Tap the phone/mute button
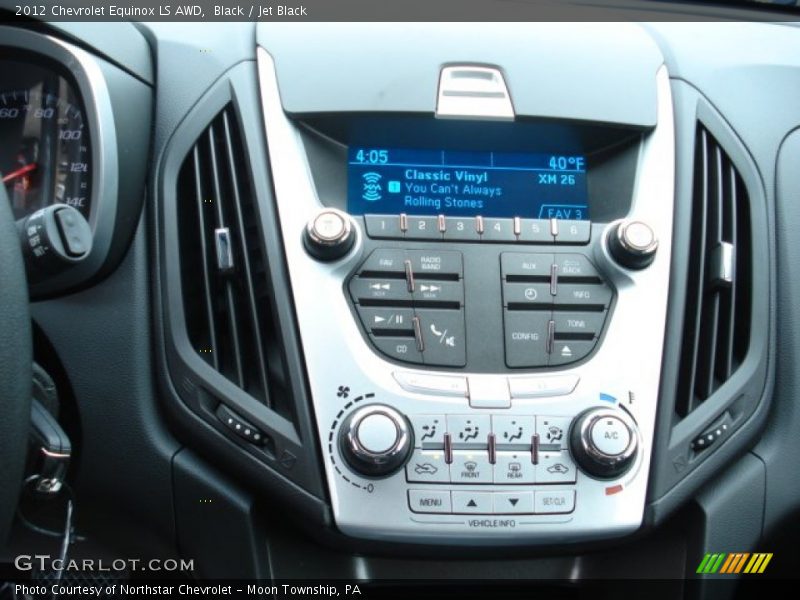 click(442, 337)
